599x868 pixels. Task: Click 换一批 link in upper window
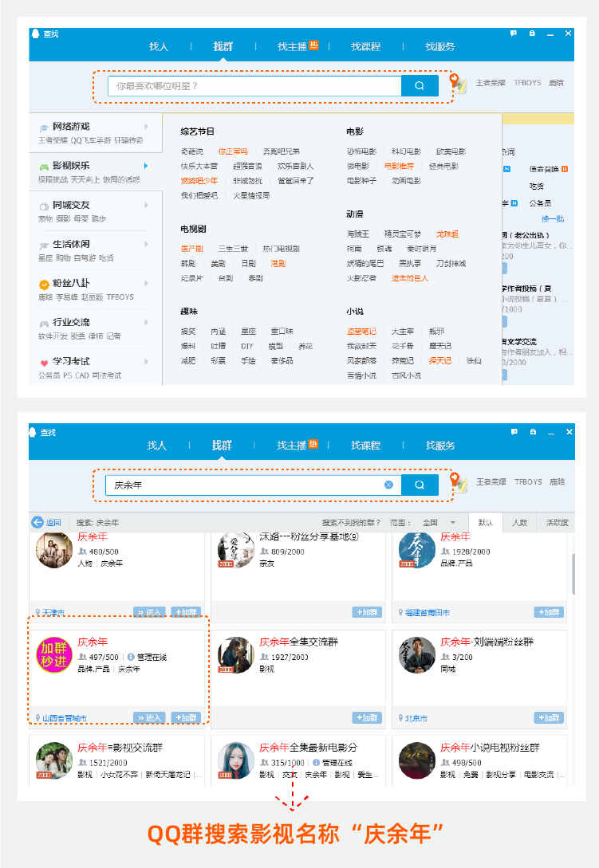553,218
